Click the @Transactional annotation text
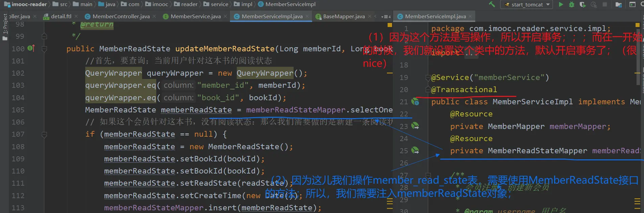Screen dimensions: 644x213 click(x=464, y=89)
